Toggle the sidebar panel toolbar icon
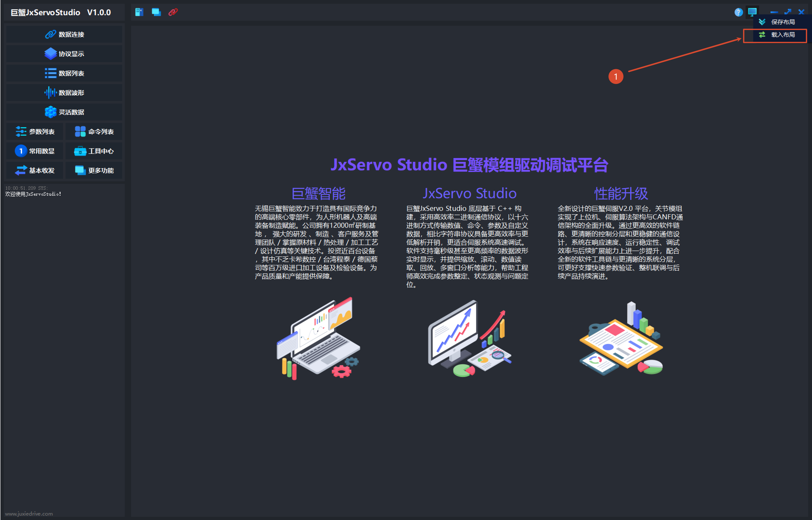The width and height of the screenshot is (812, 520). pyautogui.click(x=139, y=12)
